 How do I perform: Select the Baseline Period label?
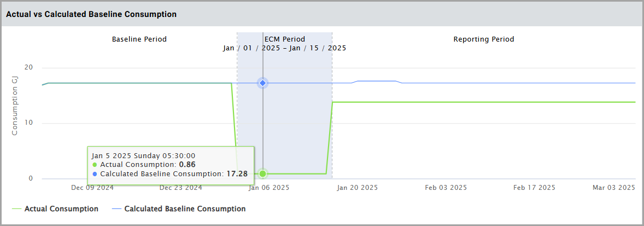[139, 39]
